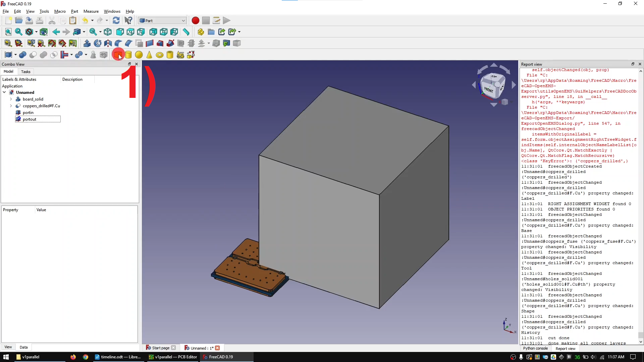This screenshot has width=644, height=362.
Task: Switch to the Python console tab
Action: (x=535, y=348)
